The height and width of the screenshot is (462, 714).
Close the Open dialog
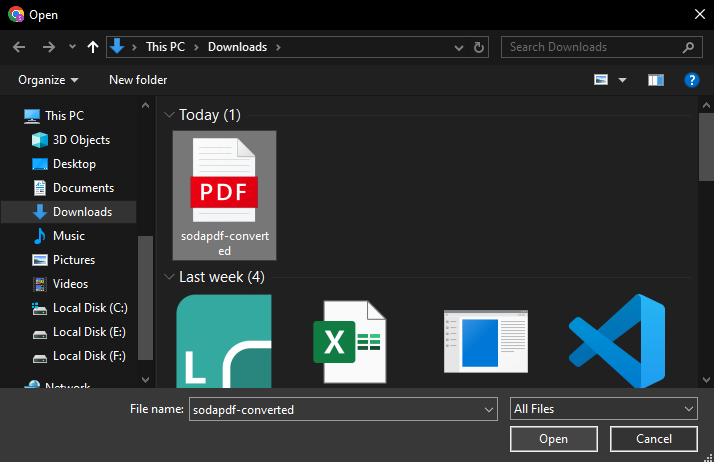pos(700,15)
